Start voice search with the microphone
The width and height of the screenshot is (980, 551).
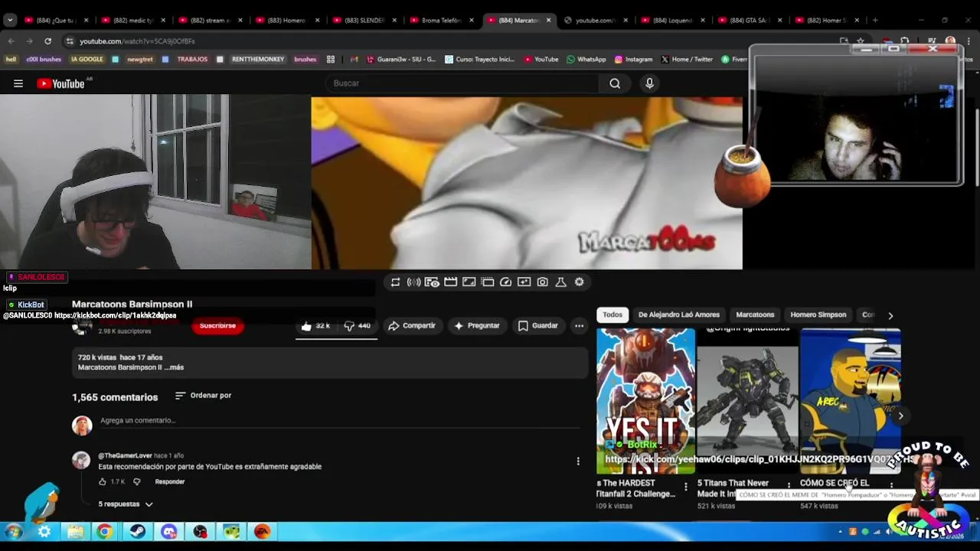pyautogui.click(x=649, y=83)
